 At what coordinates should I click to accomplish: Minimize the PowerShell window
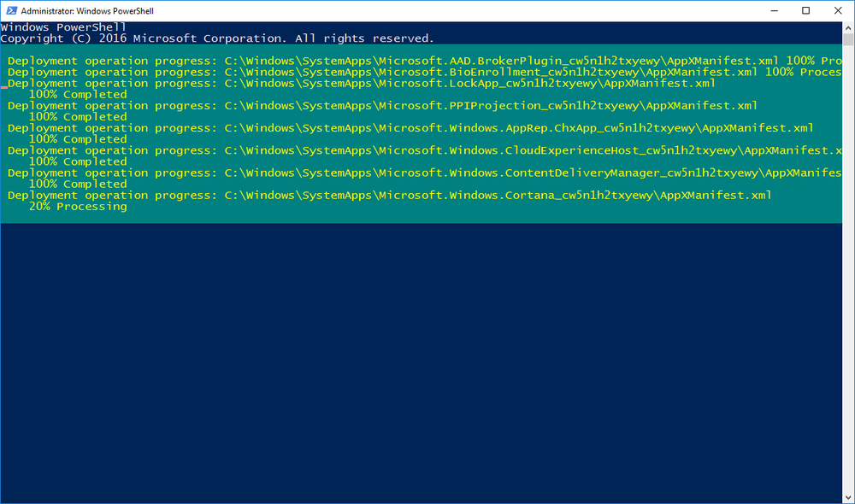point(775,10)
